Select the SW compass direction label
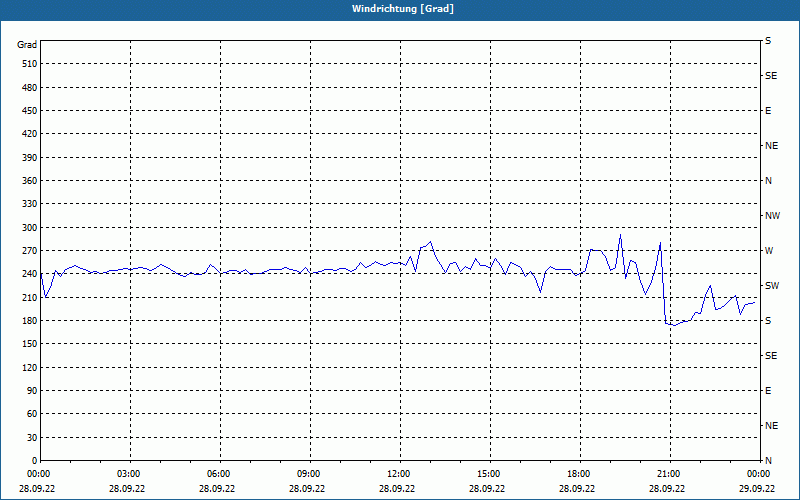 [772, 286]
